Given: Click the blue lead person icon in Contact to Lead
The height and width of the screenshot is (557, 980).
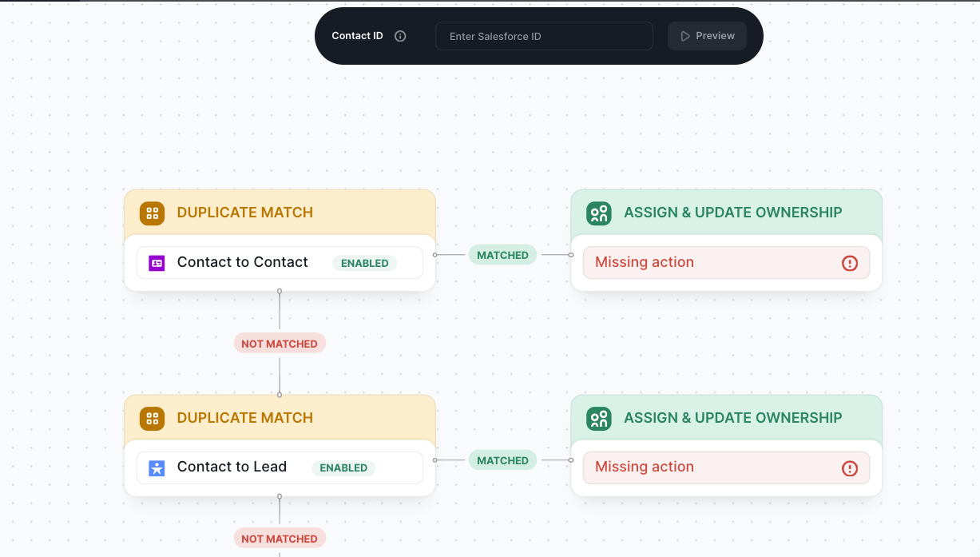Looking at the screenshot, I should point(157,468).
